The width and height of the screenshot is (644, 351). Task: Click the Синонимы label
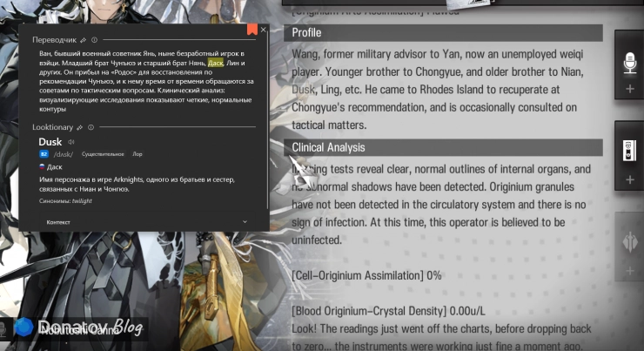(55, 201)
